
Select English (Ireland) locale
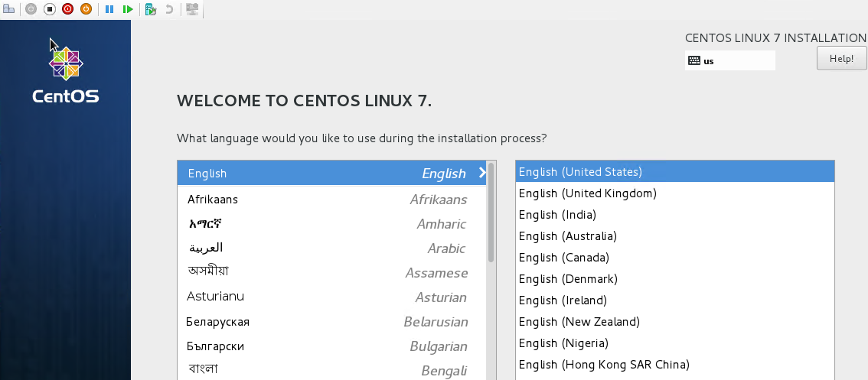point(675,300)
